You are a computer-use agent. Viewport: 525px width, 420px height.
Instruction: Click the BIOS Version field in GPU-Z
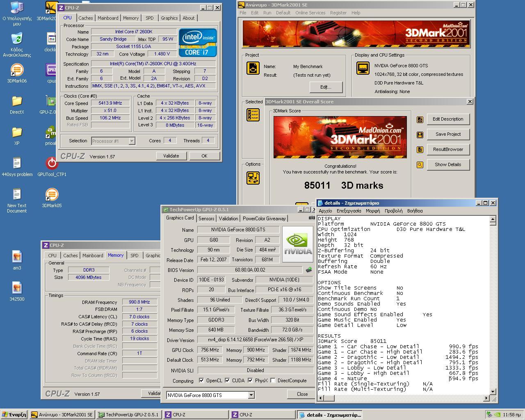pyautogui.click(x=250, y=270)
